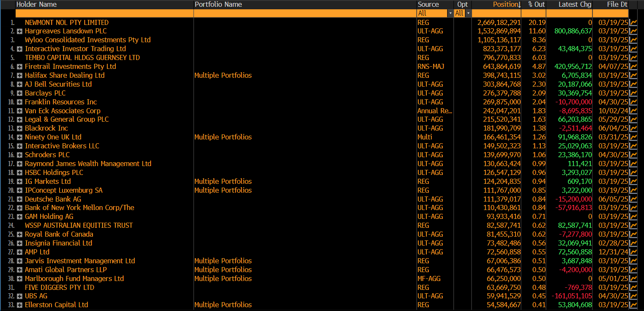Expand Hargreaves Lansdown PLC holder row
644x311 pixels.
[x=19, y=31]
